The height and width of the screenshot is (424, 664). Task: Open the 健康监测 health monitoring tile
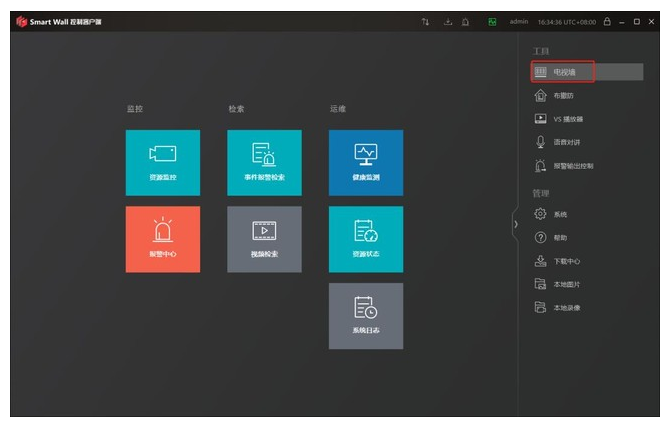pos(366,162)
